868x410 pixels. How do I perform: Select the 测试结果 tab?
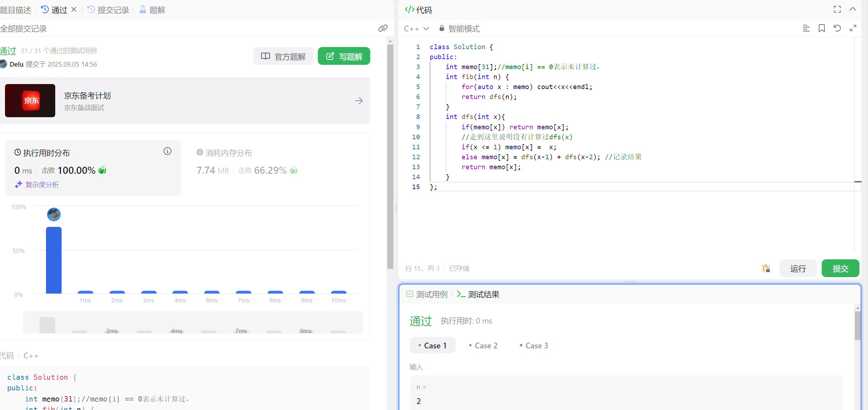pyautogui.click(x=478, y=294)
